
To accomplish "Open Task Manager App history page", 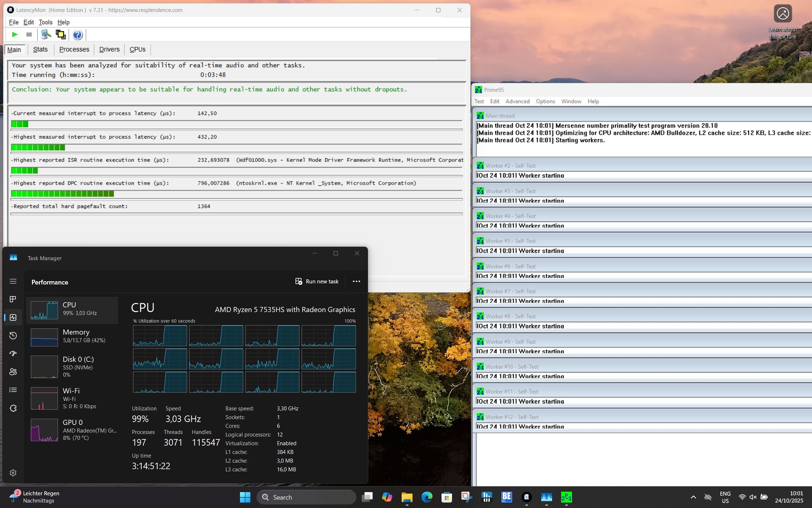I will coord(13,336).
